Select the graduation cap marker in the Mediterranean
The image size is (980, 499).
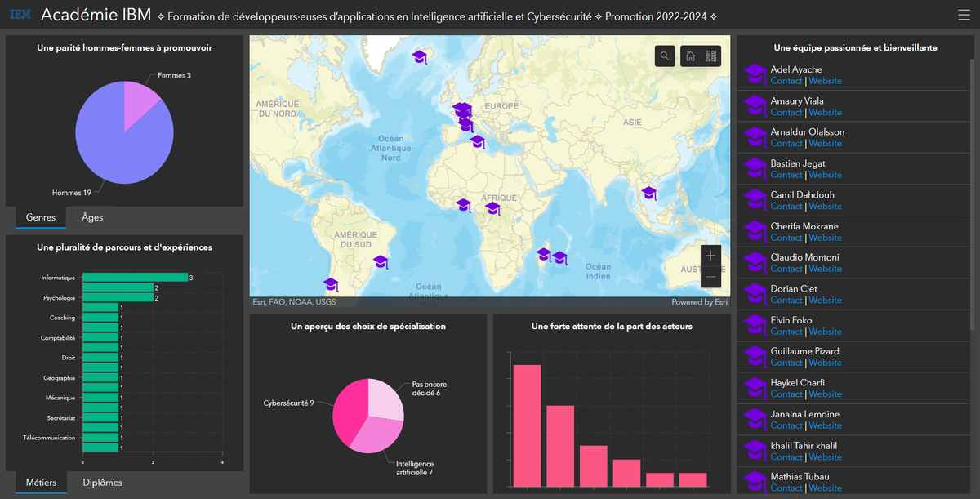click(x=478, y=142)
